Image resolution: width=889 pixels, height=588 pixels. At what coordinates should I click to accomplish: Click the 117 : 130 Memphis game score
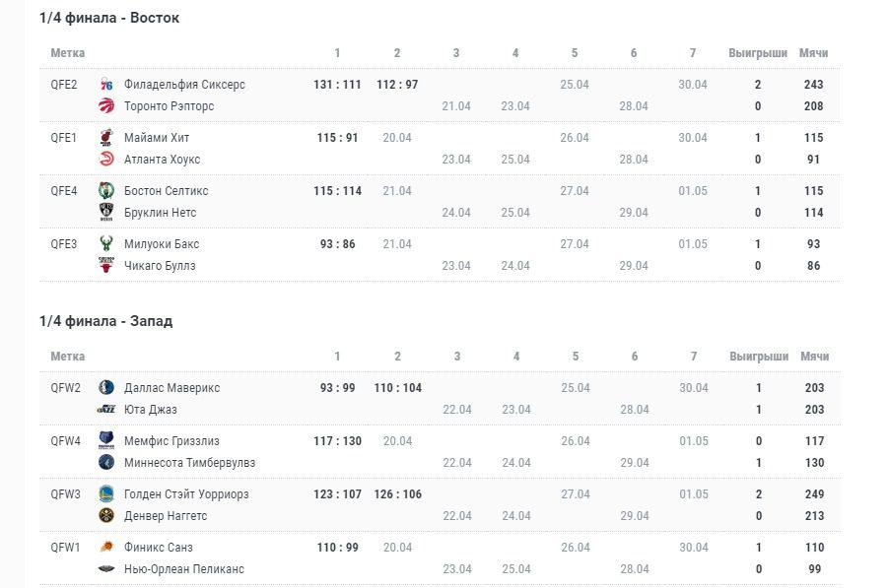coord(337,441)
